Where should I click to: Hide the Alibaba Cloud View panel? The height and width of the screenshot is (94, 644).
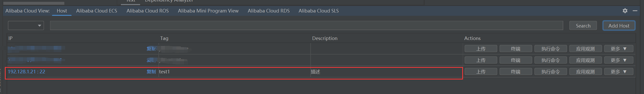click(635, 11)
